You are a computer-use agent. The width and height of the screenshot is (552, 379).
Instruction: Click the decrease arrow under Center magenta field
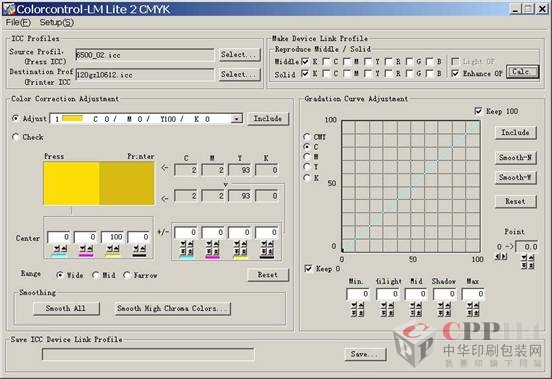pyautogui.click(x=83, y=249)
